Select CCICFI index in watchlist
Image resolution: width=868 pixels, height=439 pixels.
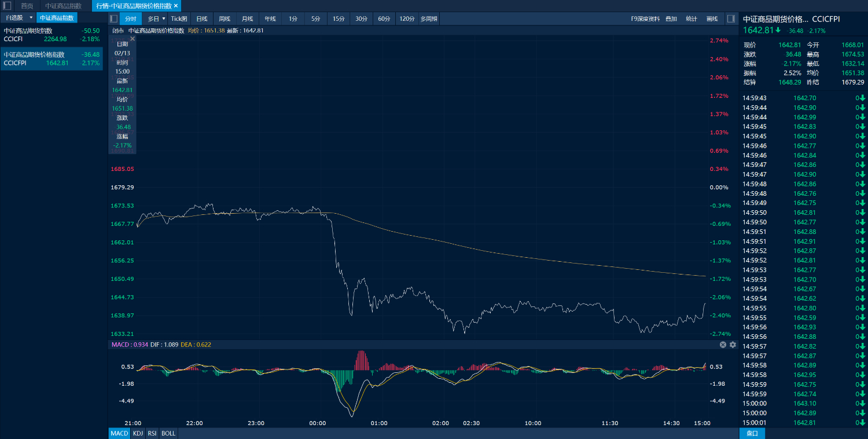tap(52, 35)
